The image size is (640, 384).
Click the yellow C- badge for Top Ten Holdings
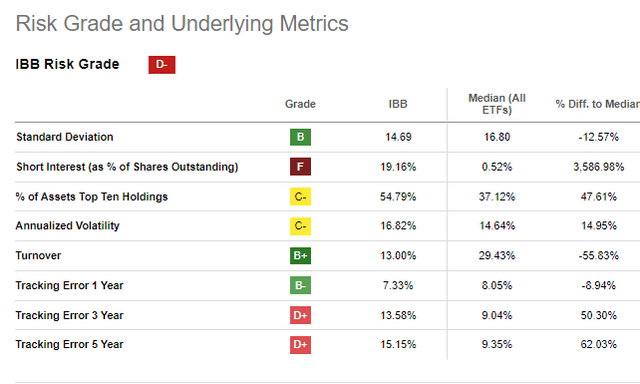(x=300, y=197)
